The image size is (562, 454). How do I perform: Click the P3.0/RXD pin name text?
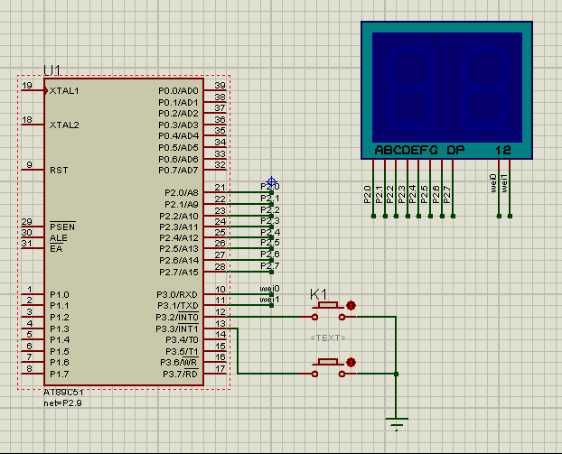177,295
